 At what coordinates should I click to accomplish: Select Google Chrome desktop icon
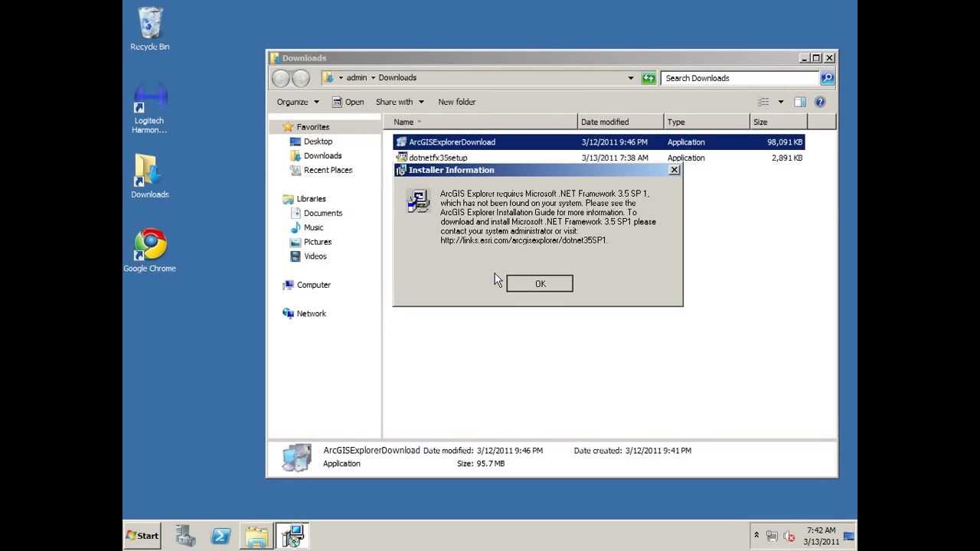(150, 250)
